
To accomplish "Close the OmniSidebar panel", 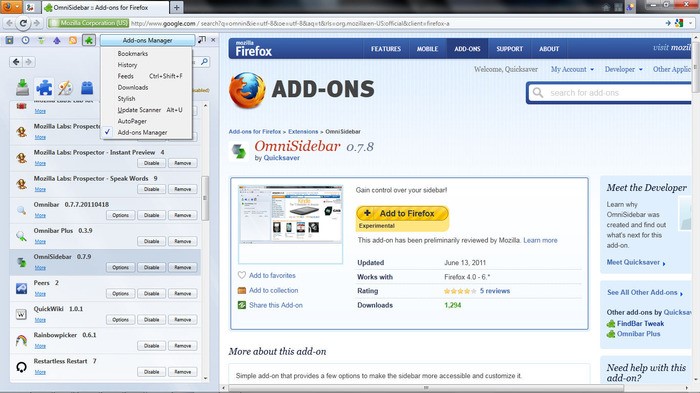I will [x=213, y=40].
